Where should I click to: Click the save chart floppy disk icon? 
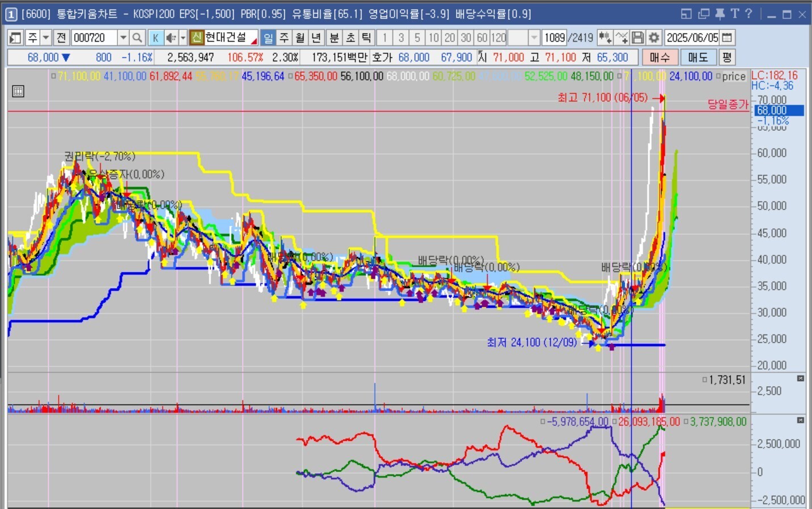[638, 38]
